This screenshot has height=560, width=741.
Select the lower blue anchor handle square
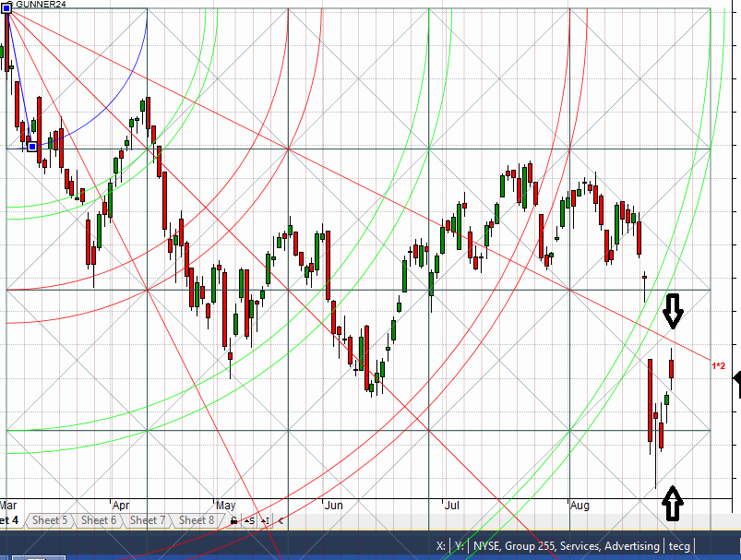coord(32,146)
